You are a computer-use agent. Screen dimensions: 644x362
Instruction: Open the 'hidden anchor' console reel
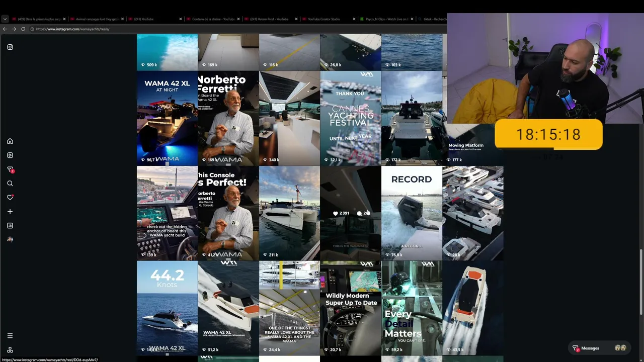click(x=167, y=213)
